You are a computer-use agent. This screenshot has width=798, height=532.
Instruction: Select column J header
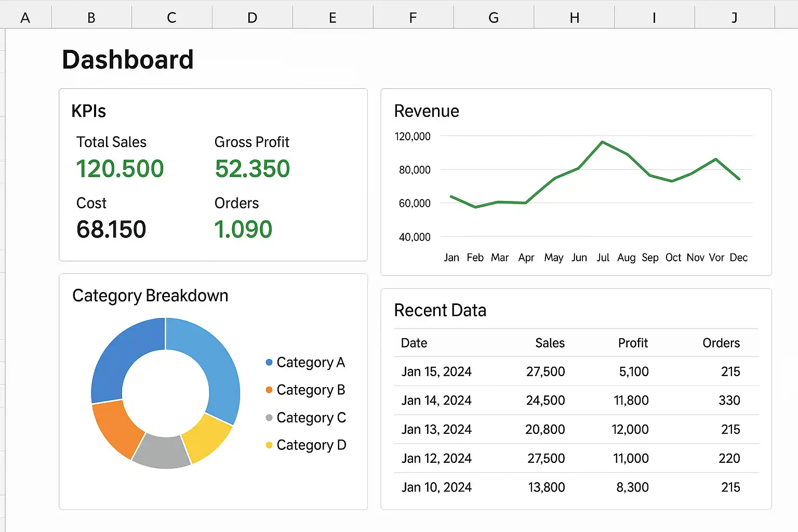coord(734,18)
